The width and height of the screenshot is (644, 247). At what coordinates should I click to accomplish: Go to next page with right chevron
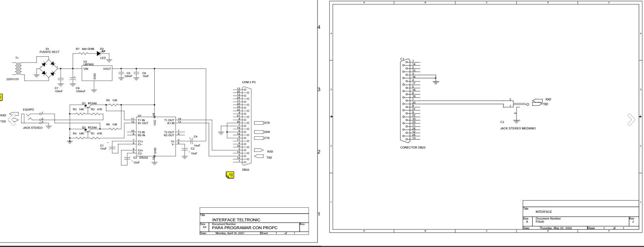[631, 120]
